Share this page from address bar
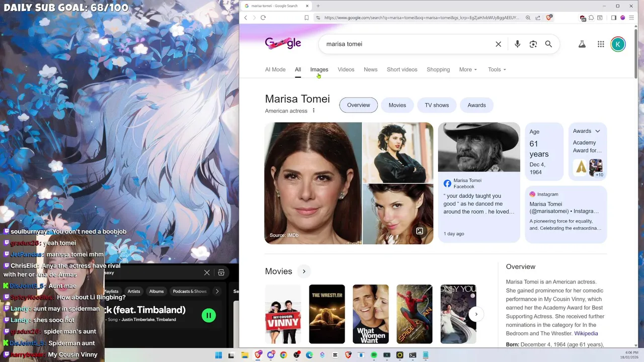This screenshot has height=362, width=644. (x=538, y=18)
